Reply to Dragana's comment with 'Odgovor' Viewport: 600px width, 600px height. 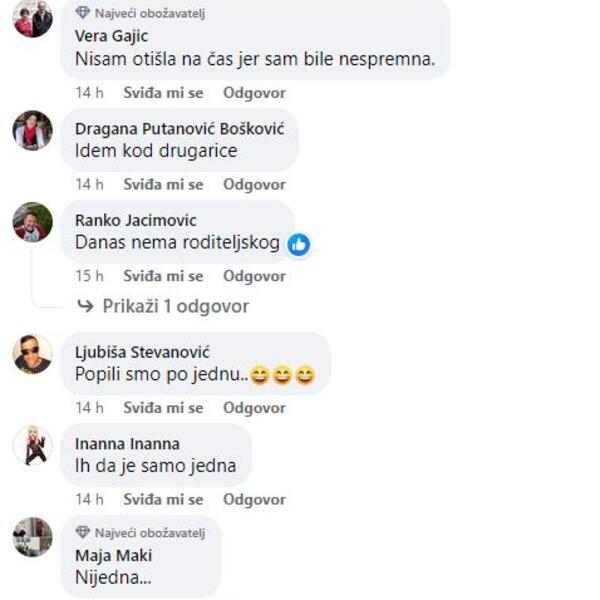point(254,184)
